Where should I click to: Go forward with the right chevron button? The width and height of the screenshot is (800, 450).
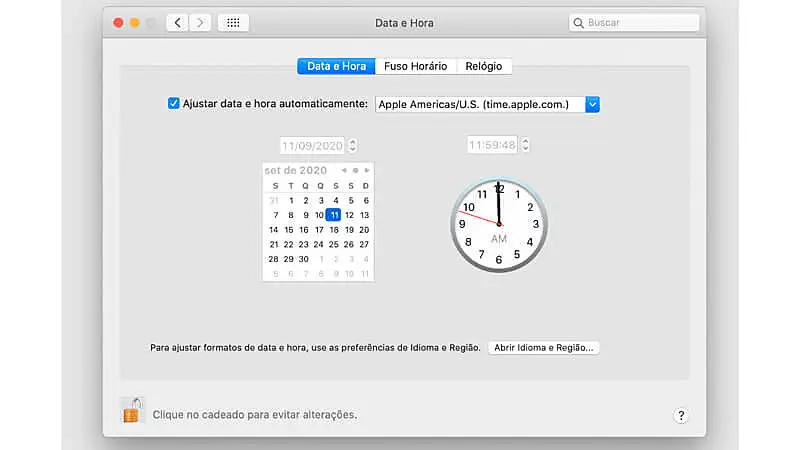(200, 22)
